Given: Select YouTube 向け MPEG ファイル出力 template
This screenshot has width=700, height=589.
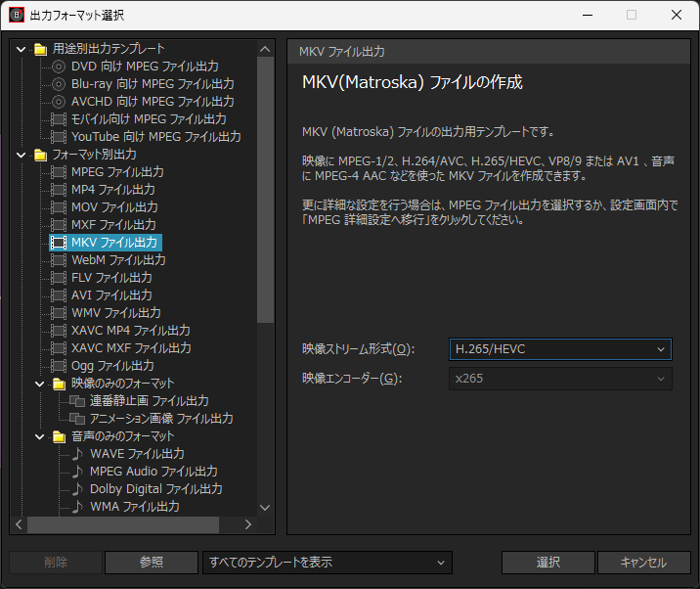Looking at the screenshot, I should pyautogui.click(x=156, y=137).
